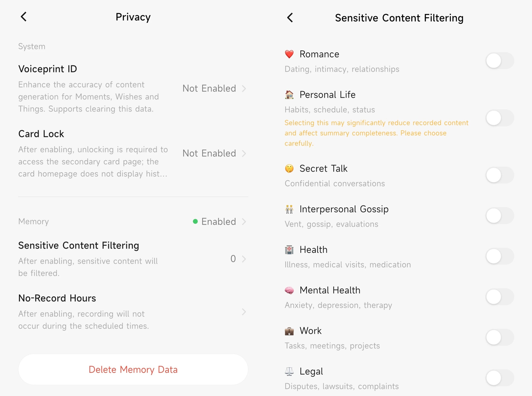Go back from the Privacy screen

23,17
